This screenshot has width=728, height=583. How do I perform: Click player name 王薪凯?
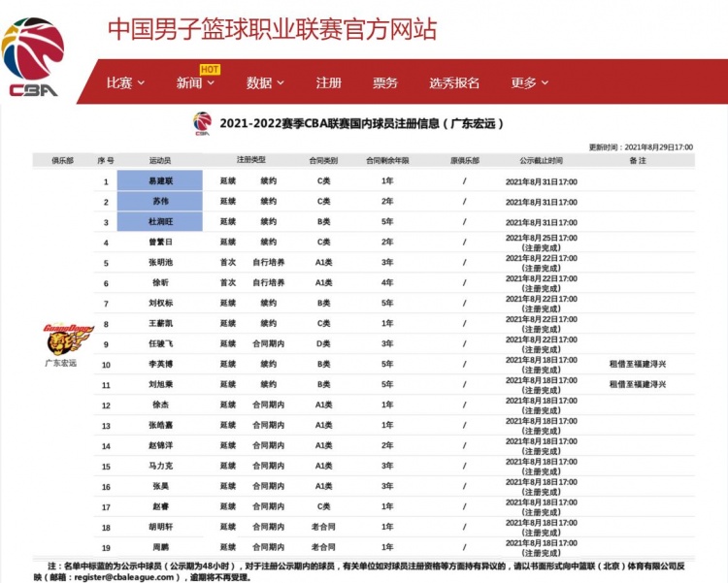160,323
